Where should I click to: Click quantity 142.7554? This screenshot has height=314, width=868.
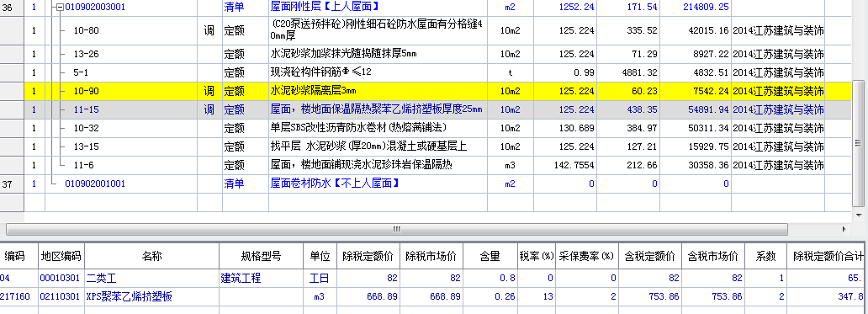(574, 165)
